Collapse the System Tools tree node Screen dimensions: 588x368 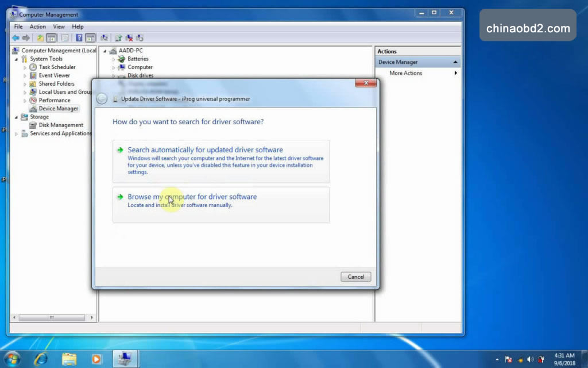click(x=16, y=59)
